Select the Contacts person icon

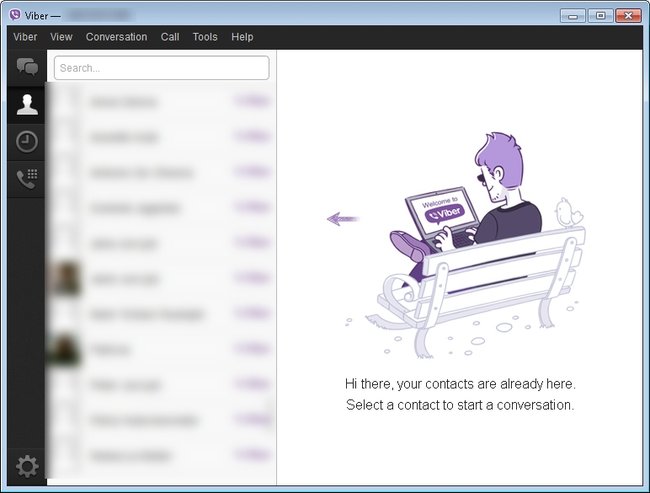tap(27, 104)
